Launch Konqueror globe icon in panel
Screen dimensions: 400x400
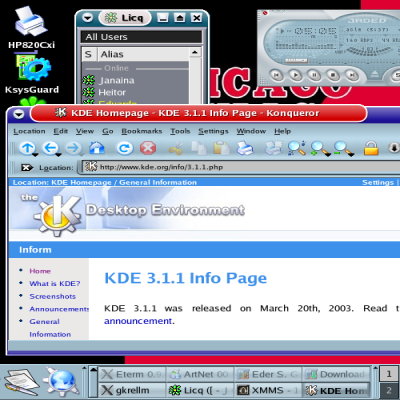pyautogui.click(x=62, y=382)
